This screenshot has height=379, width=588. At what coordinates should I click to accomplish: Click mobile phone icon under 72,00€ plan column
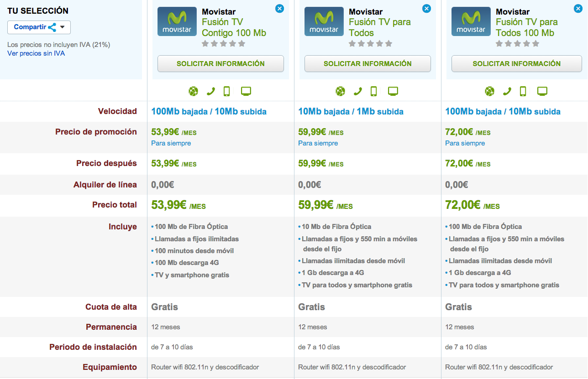[523, 91]
